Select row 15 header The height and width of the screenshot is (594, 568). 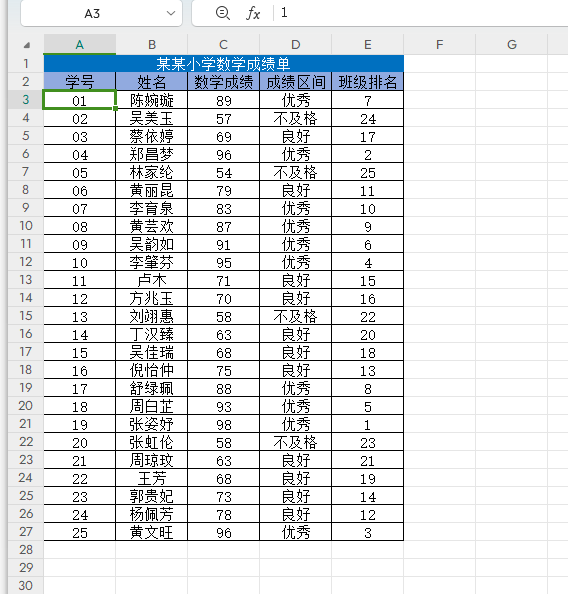coord(26,316)
